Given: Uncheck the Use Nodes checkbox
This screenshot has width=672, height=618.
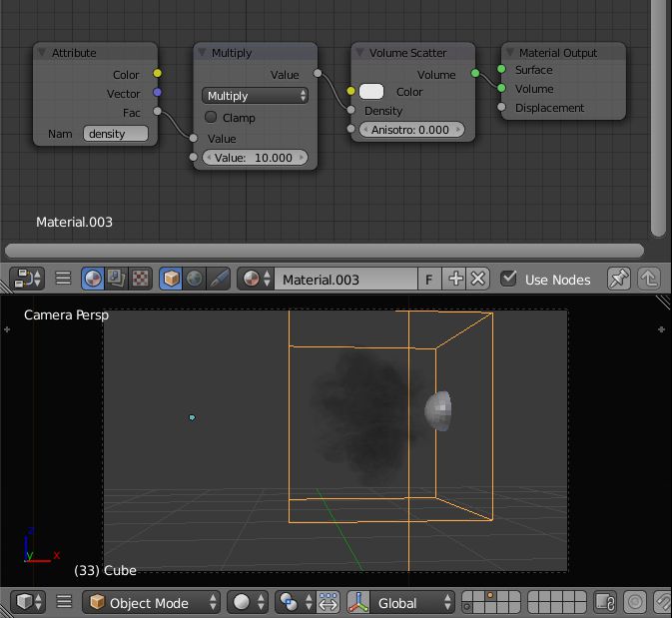Looking at the screenshot, I should 508,279.
